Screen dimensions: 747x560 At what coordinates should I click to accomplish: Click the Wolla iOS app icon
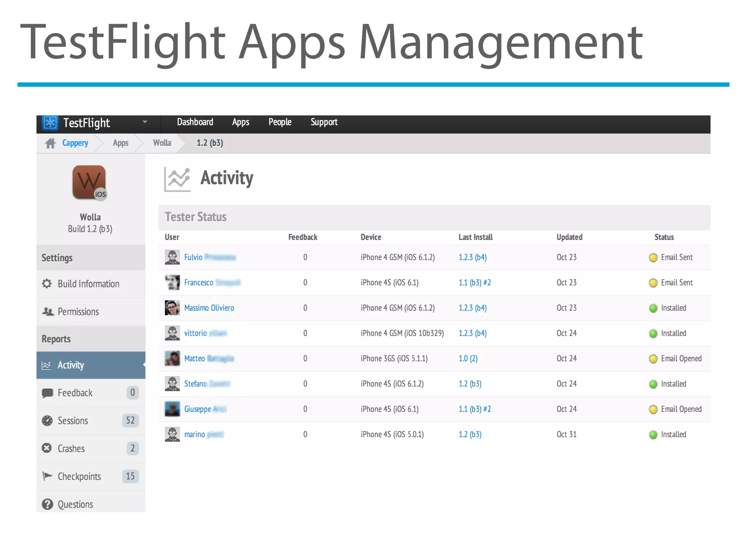pyautogui.click(x=90, y=183)
